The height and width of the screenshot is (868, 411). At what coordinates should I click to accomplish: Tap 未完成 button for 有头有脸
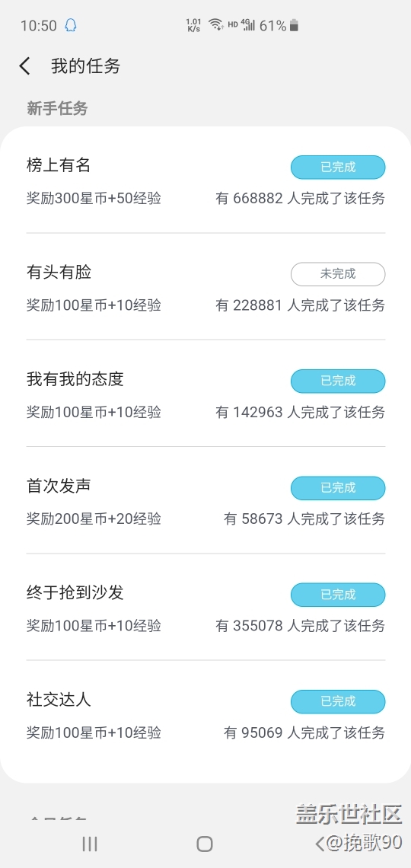(x=338, y=274)
